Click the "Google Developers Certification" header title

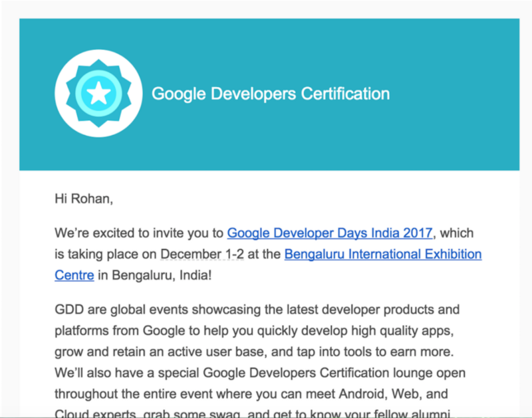pos(271,93)
